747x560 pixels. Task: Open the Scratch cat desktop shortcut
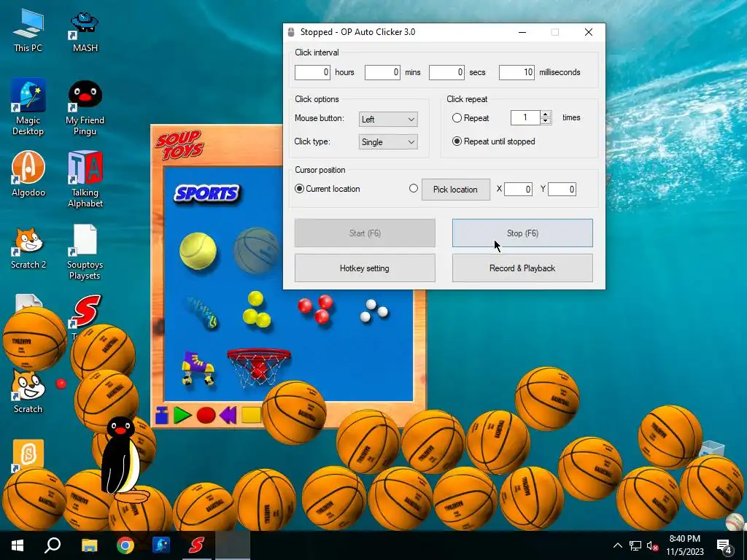pos(28,392)
